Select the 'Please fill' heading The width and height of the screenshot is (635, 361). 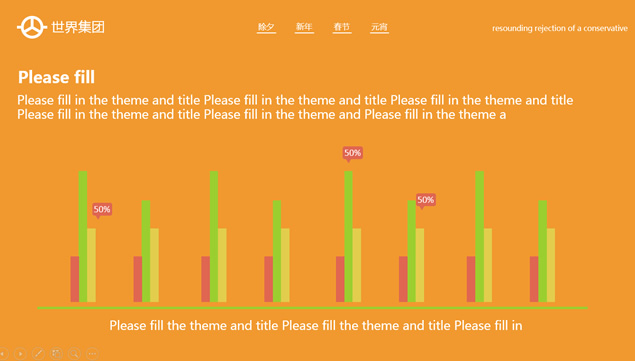coord(56,77)
